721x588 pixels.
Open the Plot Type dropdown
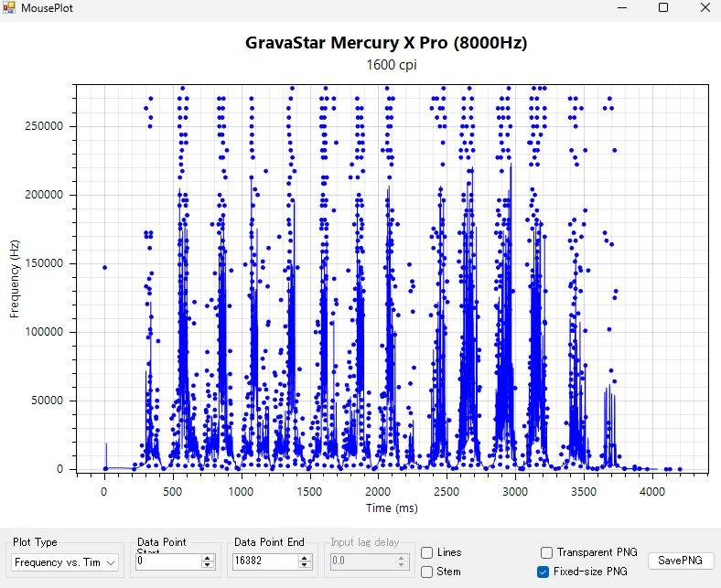click(64, 562)
